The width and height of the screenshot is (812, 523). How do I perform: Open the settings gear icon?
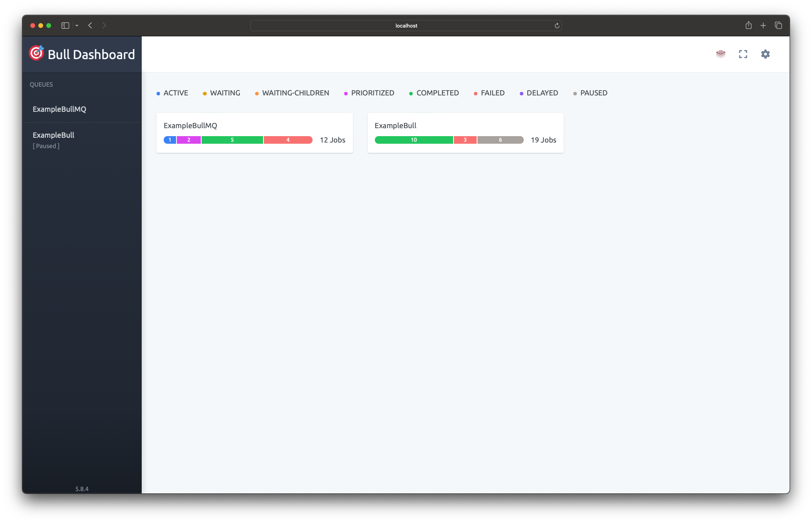pos(765,54)
